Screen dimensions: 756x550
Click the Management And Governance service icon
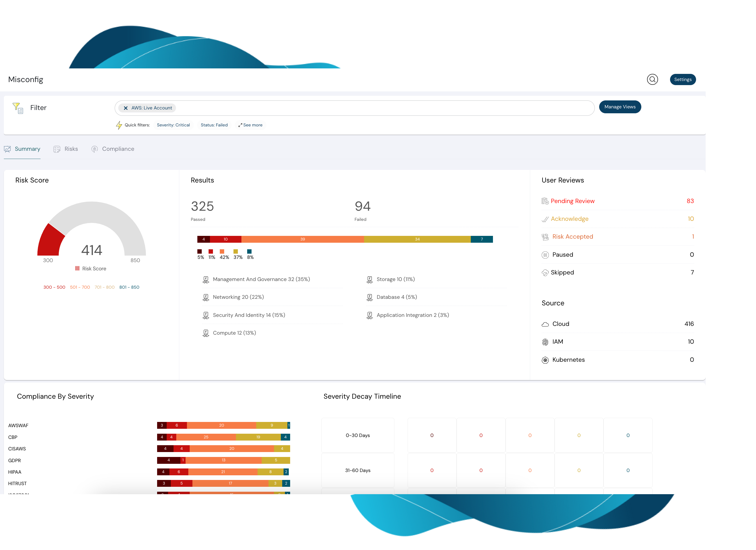coord(206,279)
